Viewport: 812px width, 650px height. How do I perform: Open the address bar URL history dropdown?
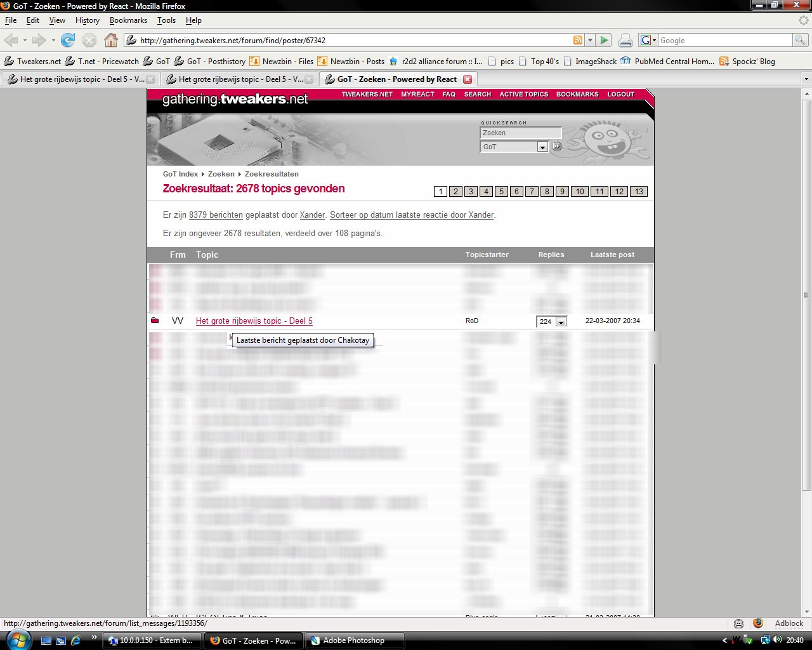pyautogui.click(x=590, y=41)
